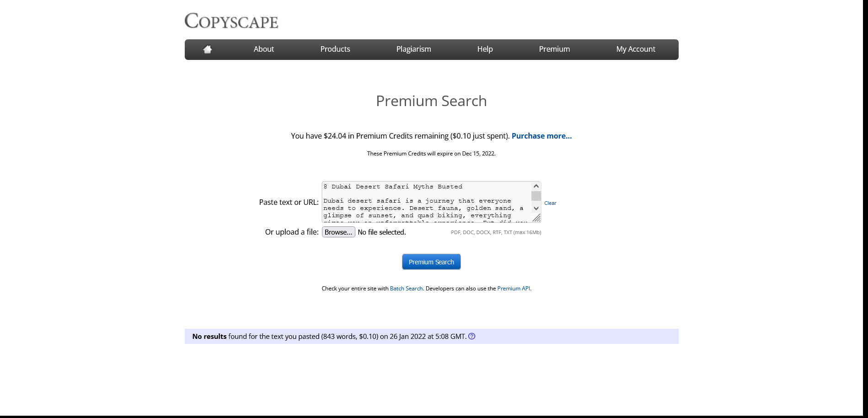
Task: Click the home icon in navigation bar
Action: [208, 49]
